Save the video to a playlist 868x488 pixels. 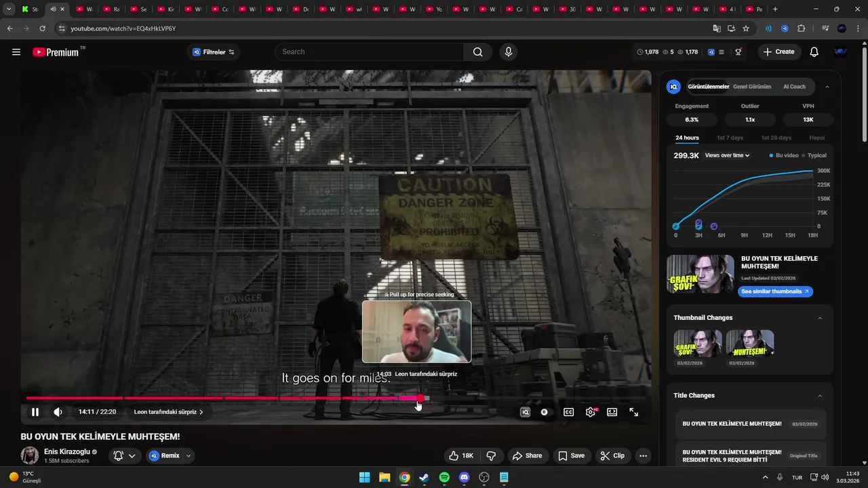pos(571,455)
